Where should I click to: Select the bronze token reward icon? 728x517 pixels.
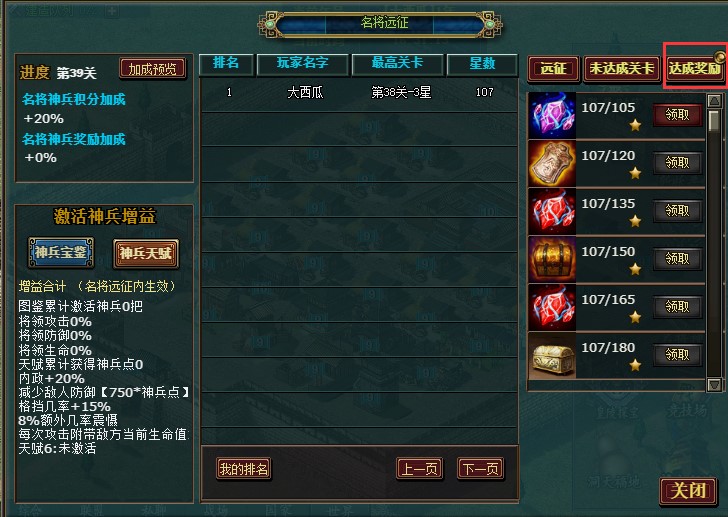click(x=552, y=164)
